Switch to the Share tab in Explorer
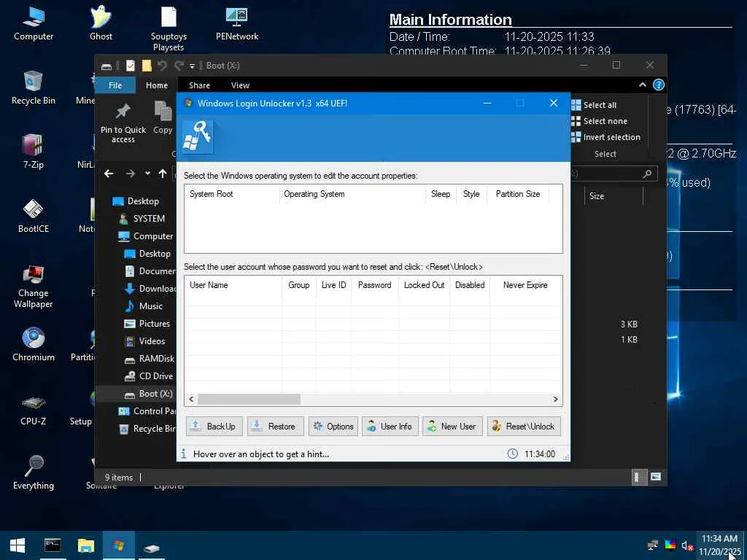This screenshot has width=747, height=560. pos(199,85)
